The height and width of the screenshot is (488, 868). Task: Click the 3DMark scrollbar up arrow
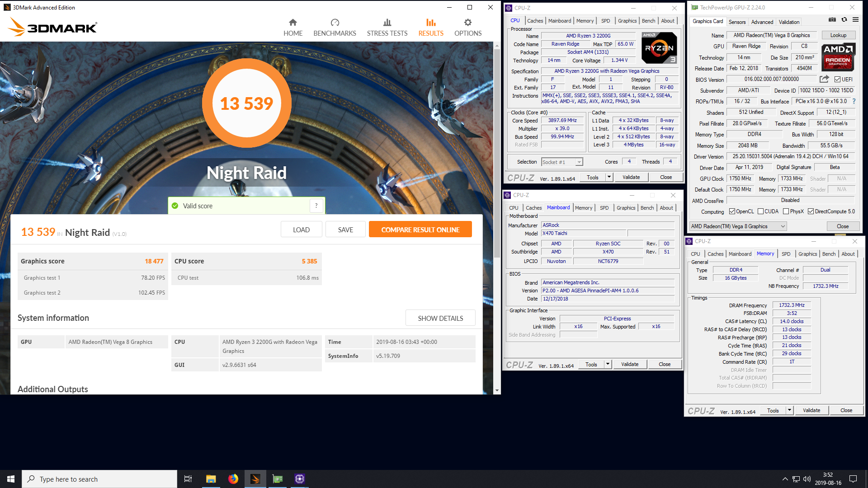click(497, 45)
